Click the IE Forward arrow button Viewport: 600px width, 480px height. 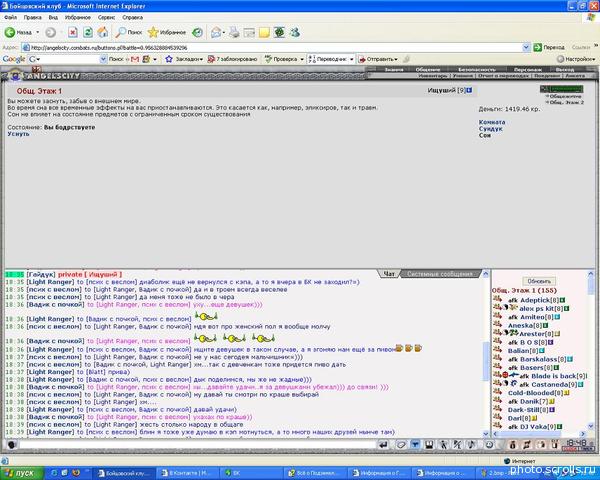pyautogui.click(x=50, y=33)
